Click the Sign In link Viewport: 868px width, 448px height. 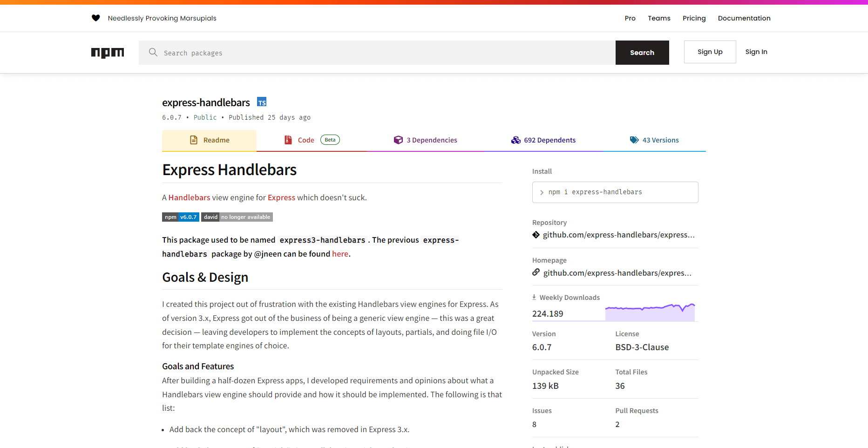pos(756,52)
